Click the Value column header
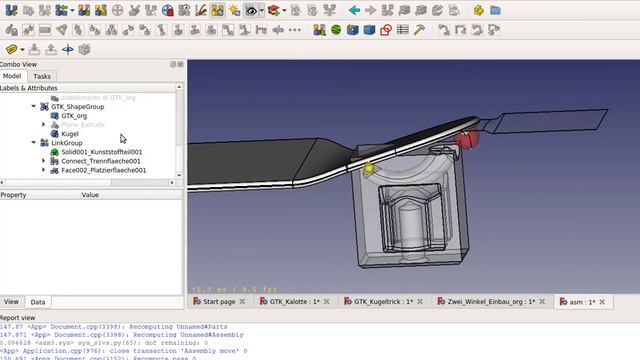640x360 pixels. coord(131,195)
